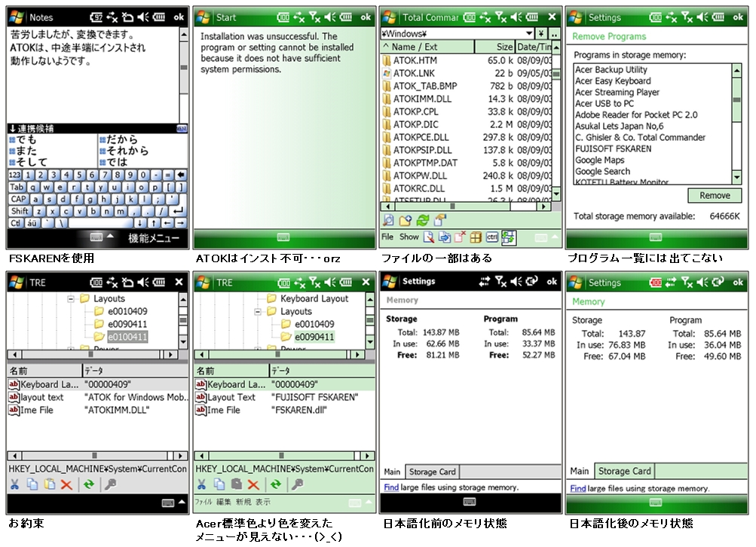Switch to Storage Card tab in green Memory window
Image resolution: width=756 pixels, height=547 pixels.
tap(624, 471)
